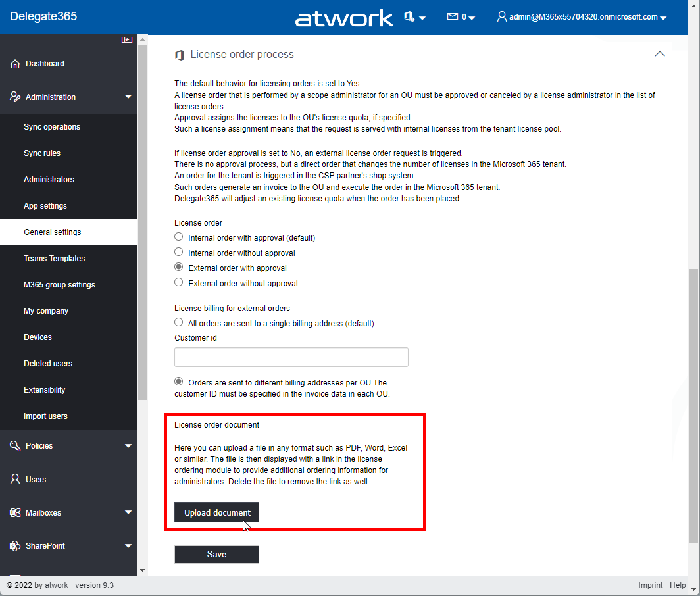Click the sidebar scroll up arrow
The image size is (700, 596).
[142, 39]
